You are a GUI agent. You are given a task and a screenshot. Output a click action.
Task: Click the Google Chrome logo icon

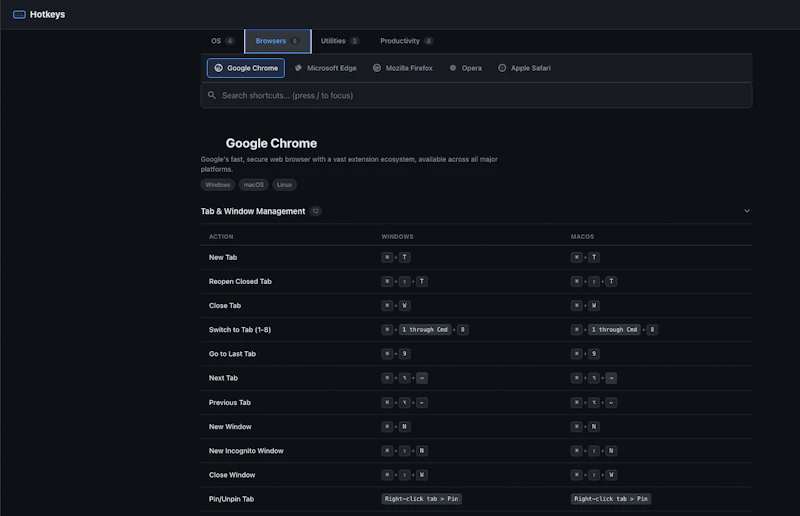(218, 68)
